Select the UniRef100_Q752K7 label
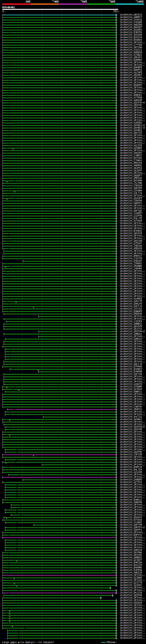The height and width of the screenshot is (644, 146). tap(131, 244)
